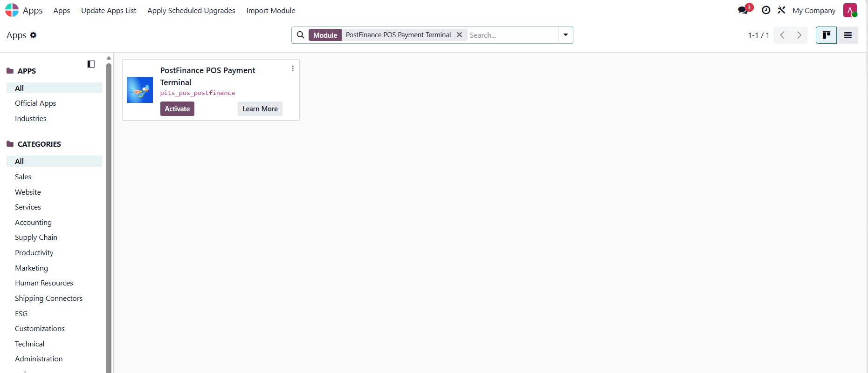Image resolution: width=868 pixels, height=373 pixels.
Task: Select All under APPS section
Action: coord(54,88)
